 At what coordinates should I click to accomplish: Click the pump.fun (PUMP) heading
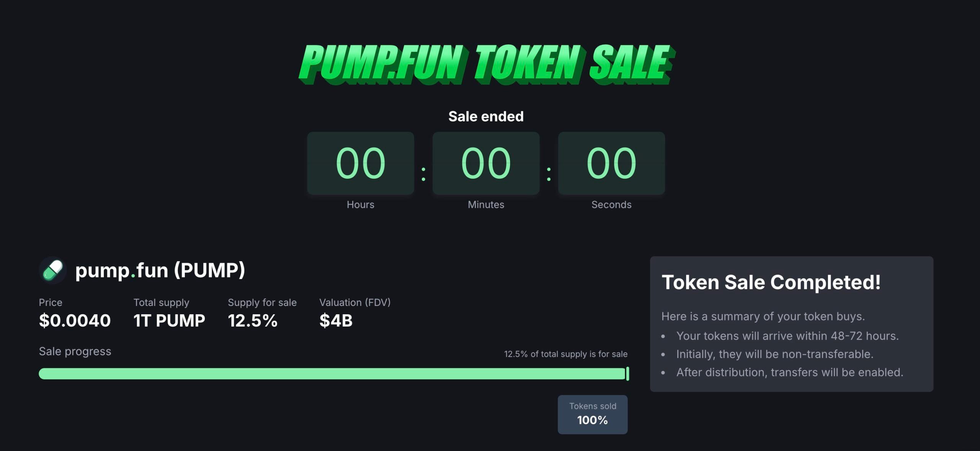tap(160, 270)
